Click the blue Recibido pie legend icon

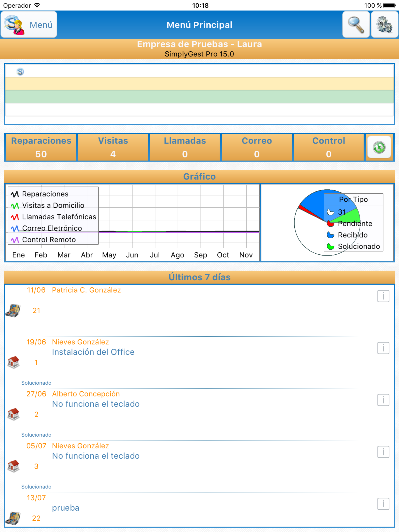tap(331, 235)
